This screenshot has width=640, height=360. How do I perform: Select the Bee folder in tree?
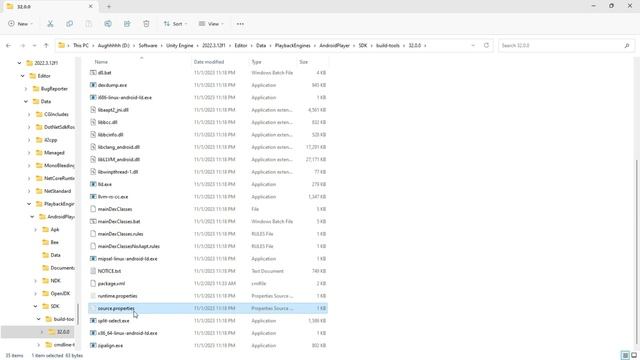[54, 242]
